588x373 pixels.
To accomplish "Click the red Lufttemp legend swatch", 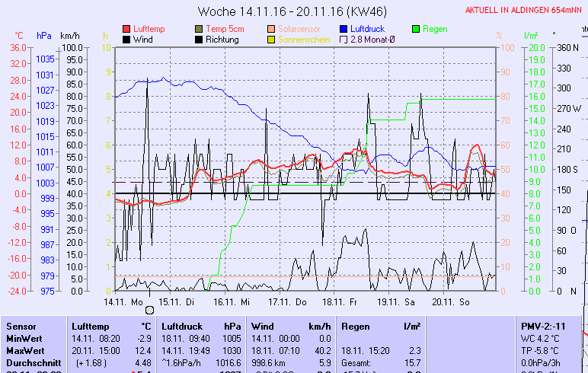I will (x=126, y=29).
